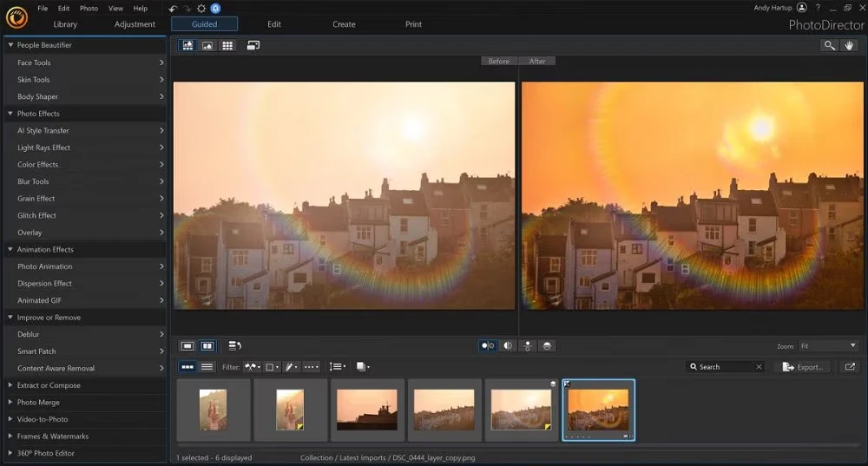This screenshot has height=466, width=868.
Task: Open the Light Rays Effect tool
Action: (43, 148)
